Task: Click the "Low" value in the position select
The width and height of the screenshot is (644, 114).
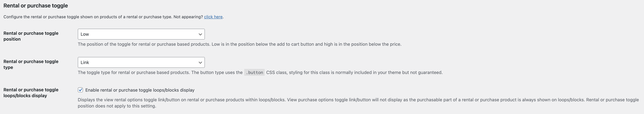Action: [85, 34]
